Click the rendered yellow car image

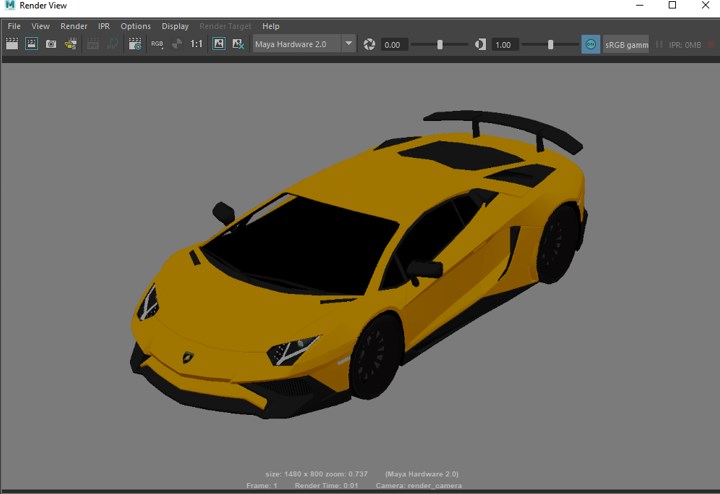click(x=358, y=264)
